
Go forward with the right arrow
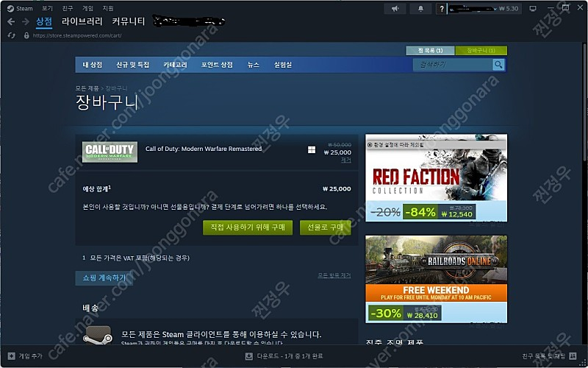click(x=26, y=22)
